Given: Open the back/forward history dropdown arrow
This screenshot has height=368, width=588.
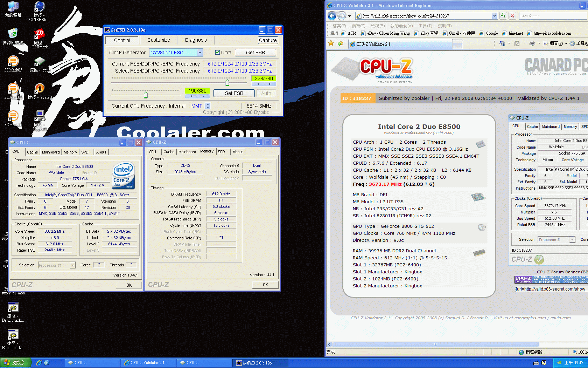Looking at the screenshot, I should click(x=349, y=16).
